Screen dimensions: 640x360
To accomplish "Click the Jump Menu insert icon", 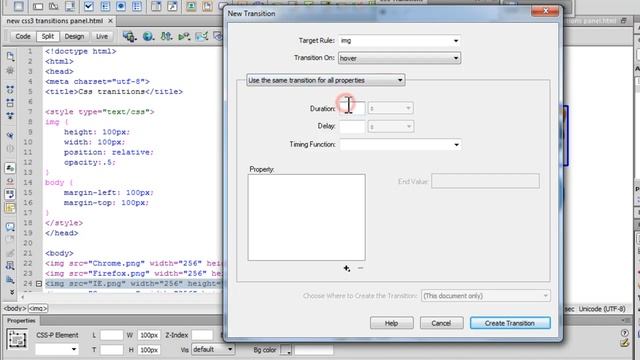I will [172, 6].
